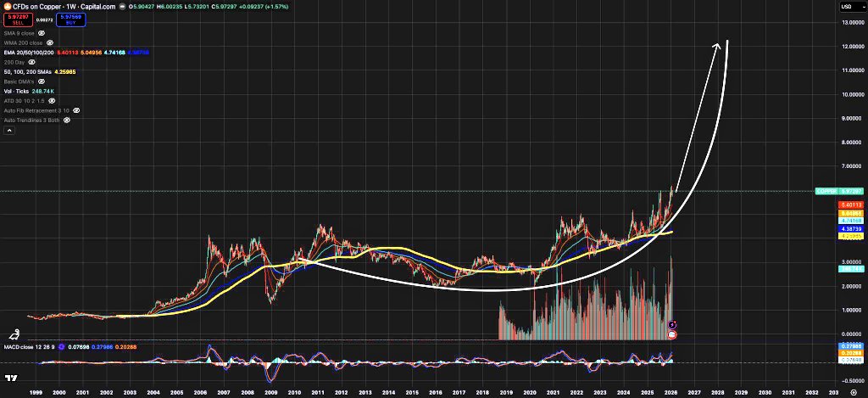This screenshot has width=868, height=398.
Task: Select the MACD close 12 26 9 label
Action: click(28, 346)
